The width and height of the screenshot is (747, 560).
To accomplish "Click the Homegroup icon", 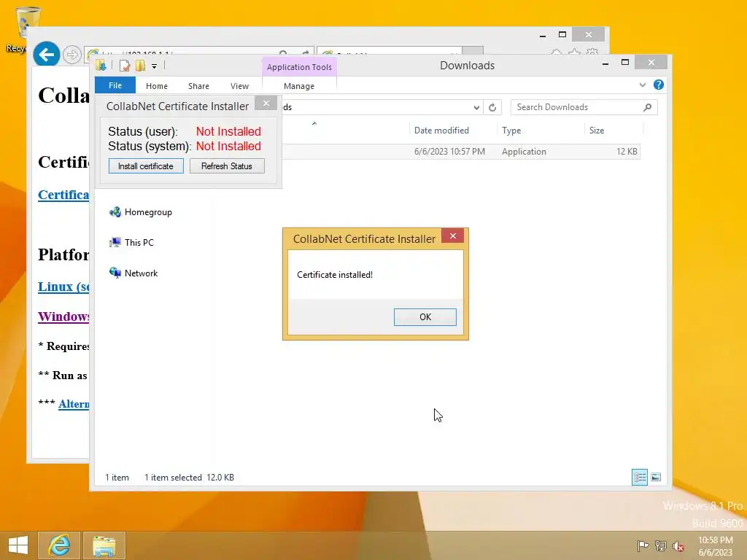I will (115, 212).
